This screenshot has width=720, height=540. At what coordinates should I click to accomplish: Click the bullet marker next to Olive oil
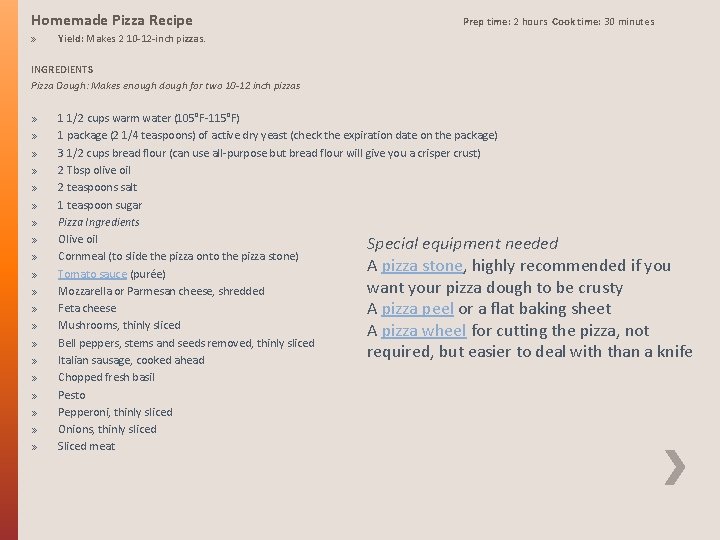click(x=34, y=240)
